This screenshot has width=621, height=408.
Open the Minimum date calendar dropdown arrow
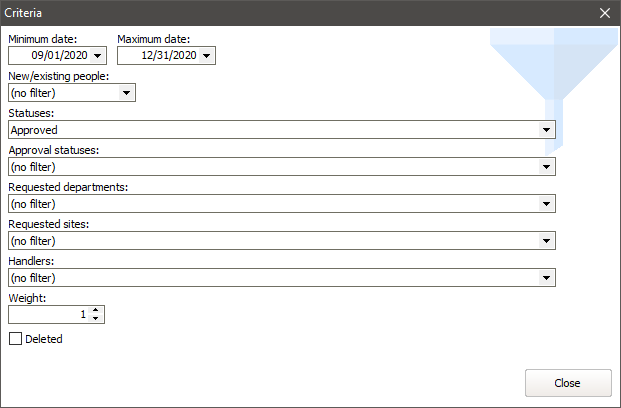98,57
